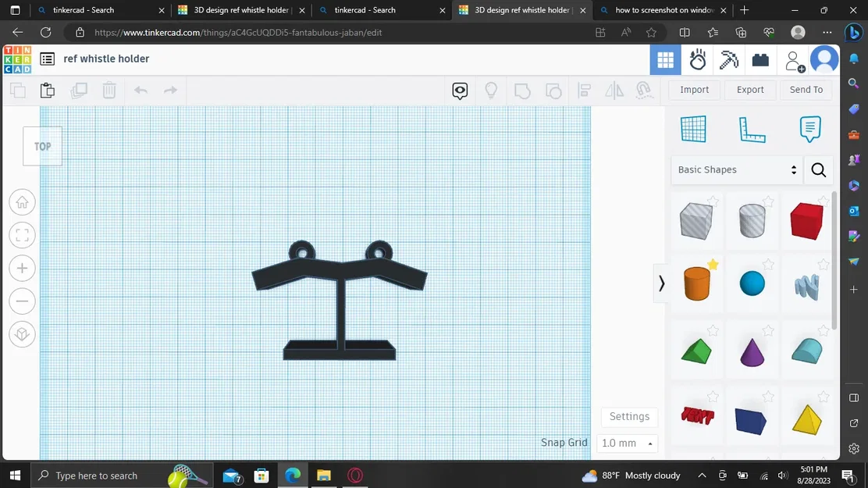868x488 pixels.
Task: Select the gray hole Cylinder shape
Action: click(x=752, y=220)
